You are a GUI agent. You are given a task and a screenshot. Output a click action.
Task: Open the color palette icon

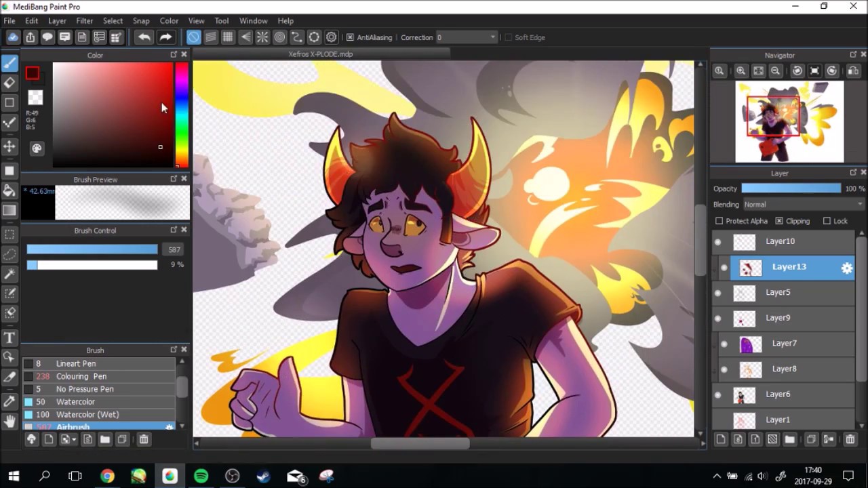[x=37, y=148]
